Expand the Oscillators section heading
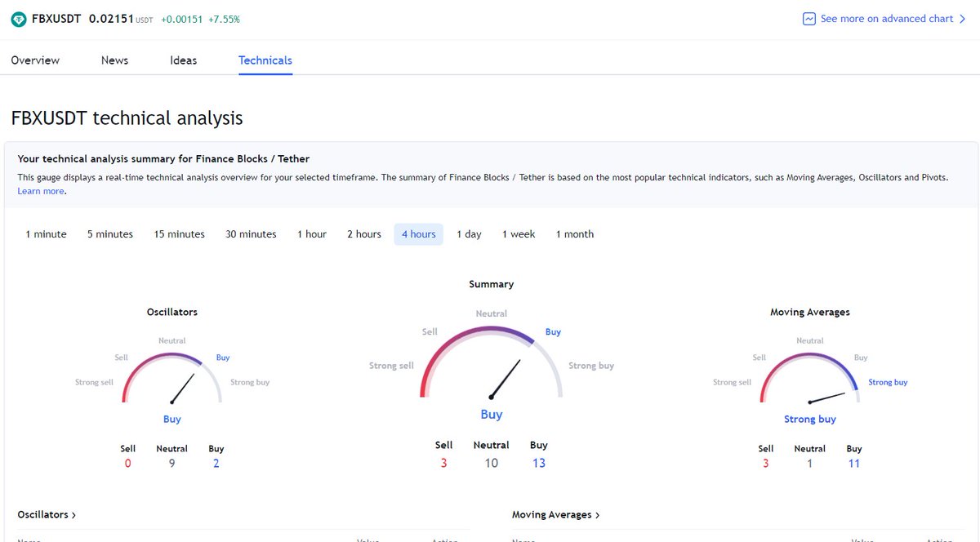The height and width of the screenshot is (542, 980). click(47, 515)
